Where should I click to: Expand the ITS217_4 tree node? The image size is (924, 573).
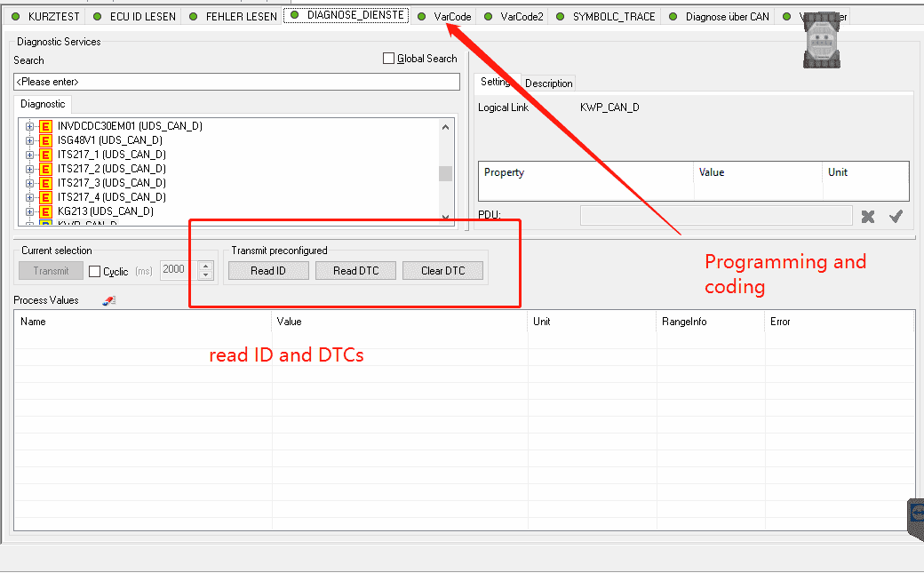[x=29, y=197]
